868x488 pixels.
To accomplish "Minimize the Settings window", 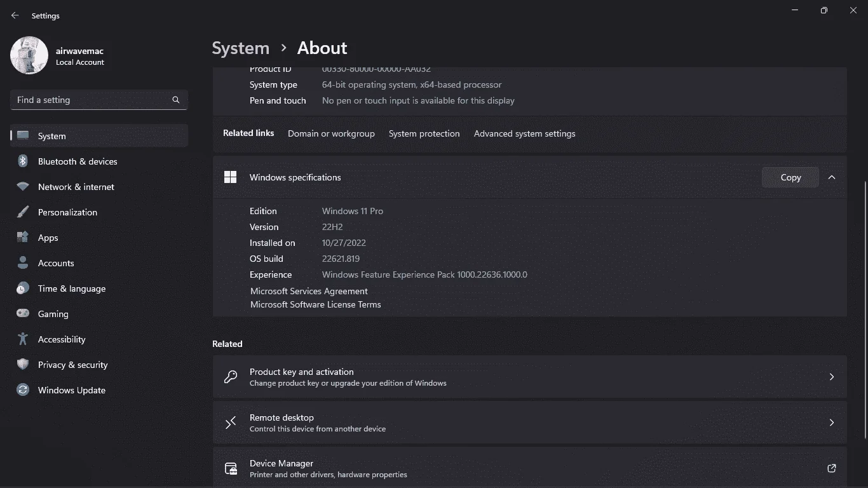I will pyautogui.click(x=795, y=10).
